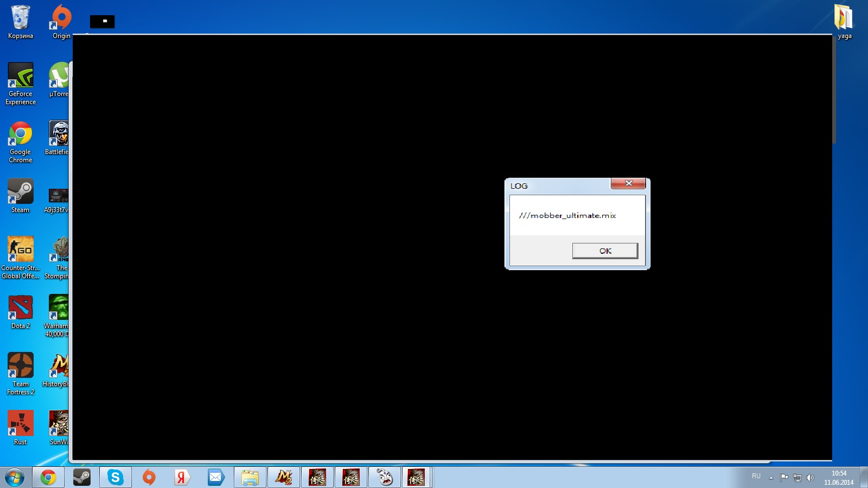Open the Warhammer 40,000 desktop shortcut
This screenshot has height=488, width=868.
tap(57, 316)
